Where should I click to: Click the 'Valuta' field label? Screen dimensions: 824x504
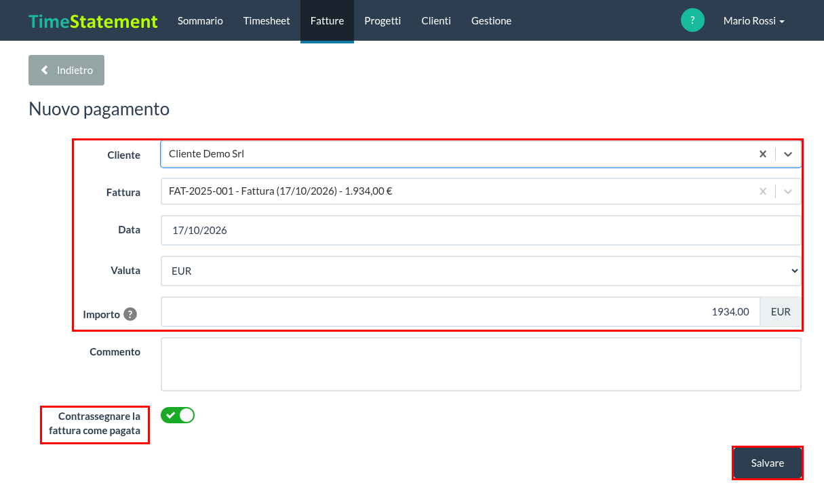125,270
